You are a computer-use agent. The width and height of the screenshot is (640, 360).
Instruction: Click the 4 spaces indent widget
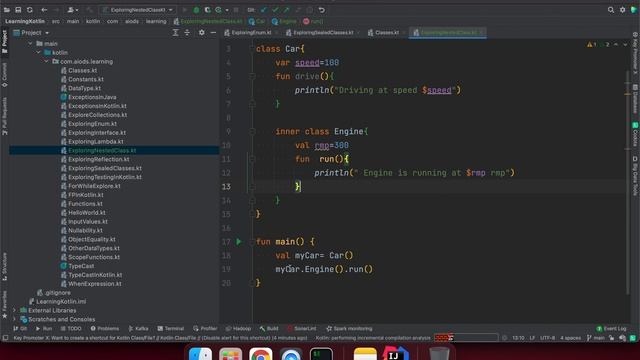tap(570, 338)
